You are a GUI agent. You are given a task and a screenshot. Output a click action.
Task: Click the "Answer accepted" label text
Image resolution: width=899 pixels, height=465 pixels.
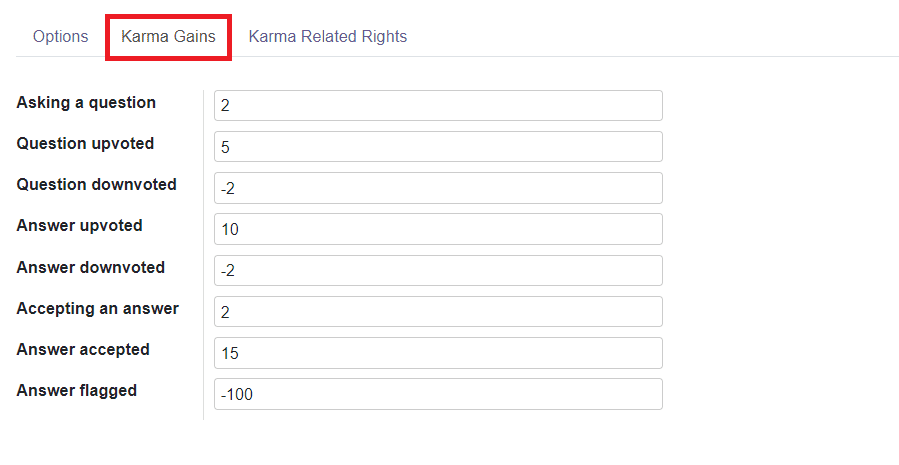83,350
